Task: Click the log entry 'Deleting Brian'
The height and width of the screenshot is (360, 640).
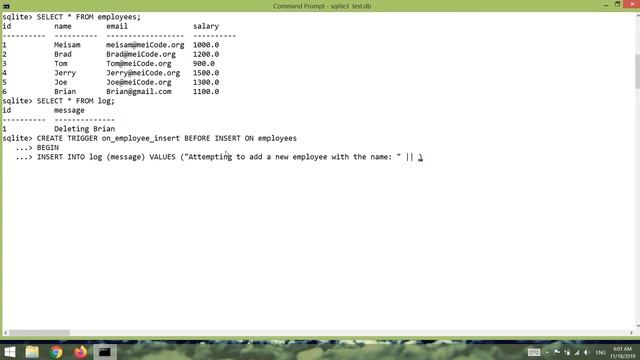Action: click(84, 129)
